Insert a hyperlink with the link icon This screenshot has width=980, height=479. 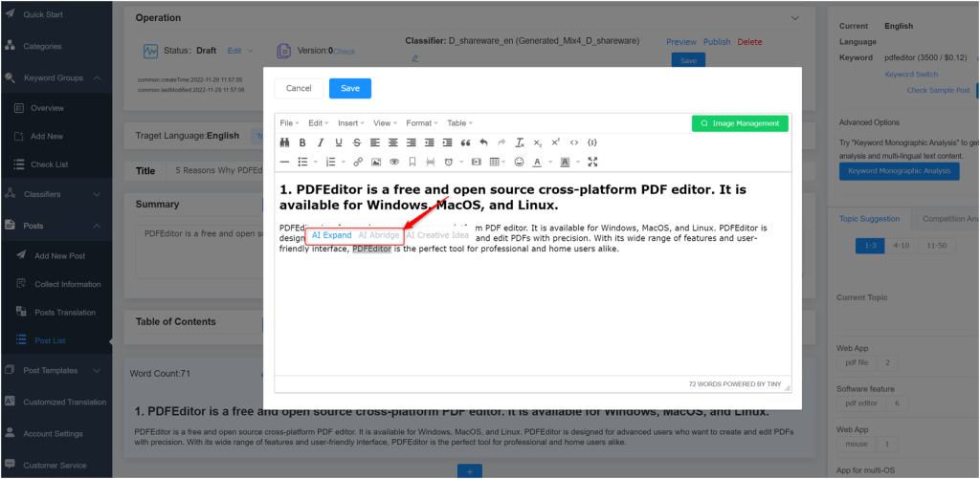tap(358, 162)
